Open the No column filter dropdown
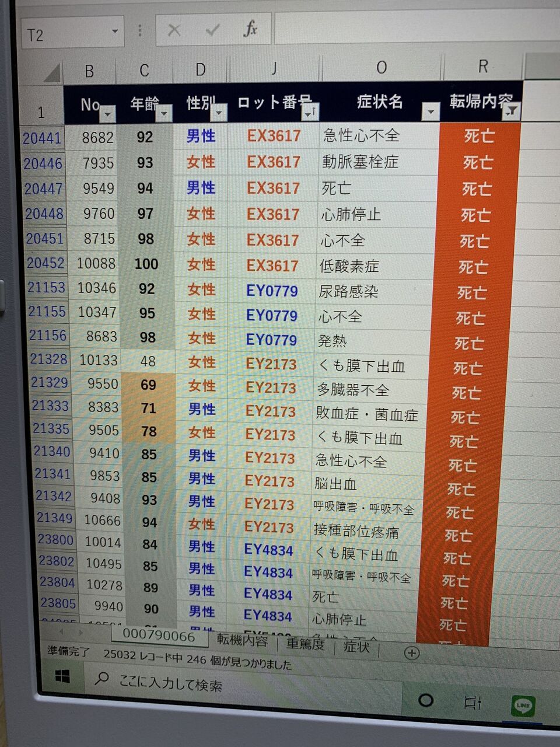560x747 pixels. coord(108,114)
